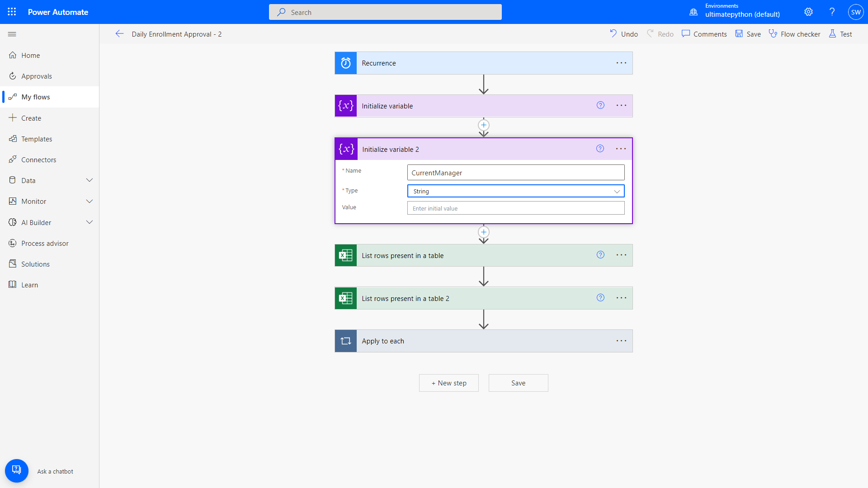Open help for Initialize variable 2
This screenshot has width=868, height=488.
(600, 149)
